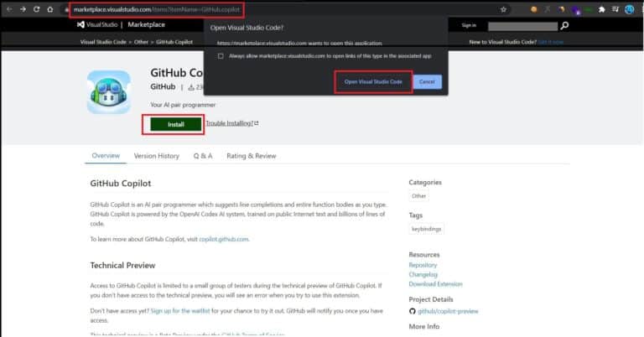Open the extensions puzzle-piece menu
Screen dimensions: 644x337
point(602,9)
